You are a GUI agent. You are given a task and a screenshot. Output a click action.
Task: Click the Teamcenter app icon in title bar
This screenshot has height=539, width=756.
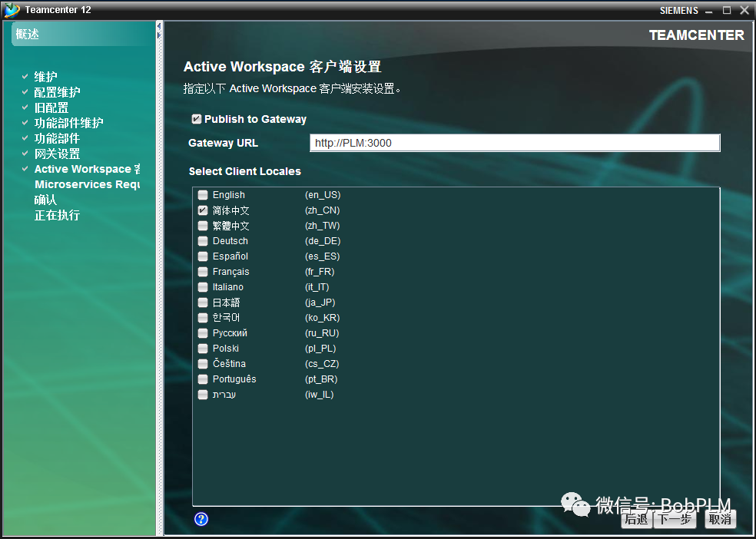pos(12,10)
